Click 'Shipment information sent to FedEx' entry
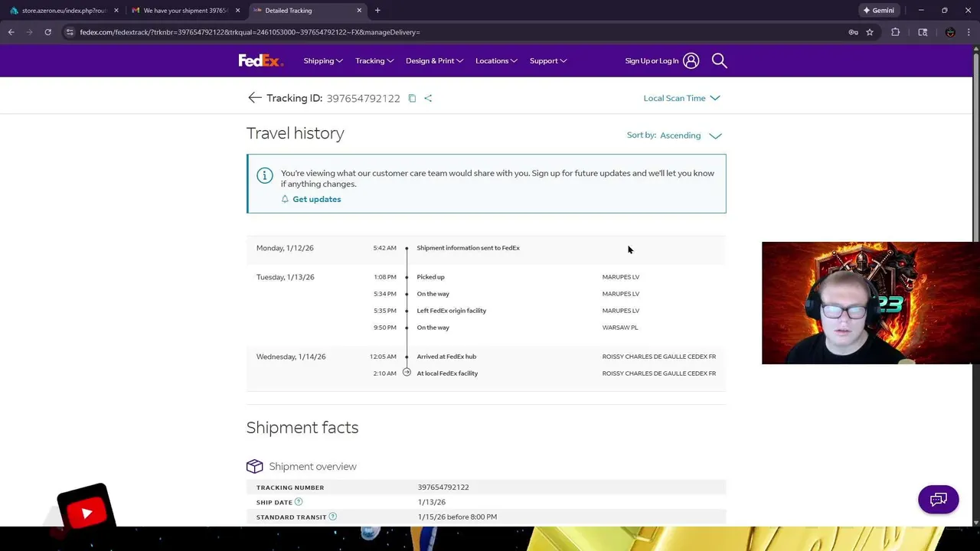The width and height of the screenshot is (980, 551). (x=468, y=248)
